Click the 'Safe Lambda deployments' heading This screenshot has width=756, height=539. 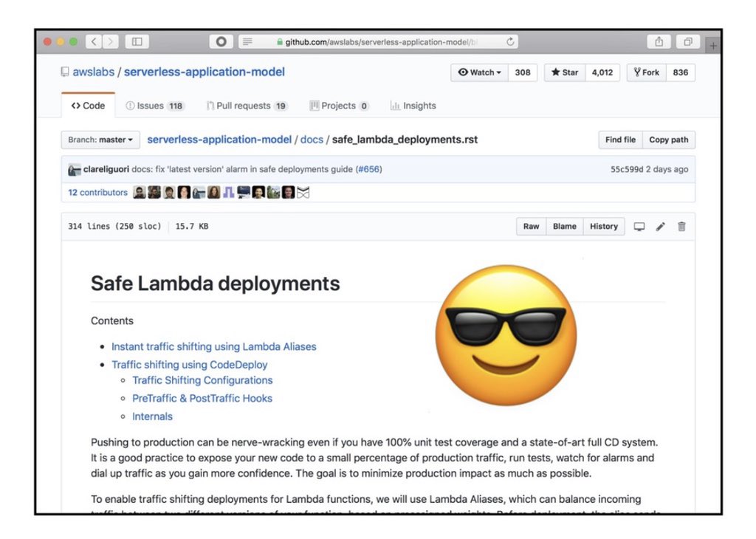(216, 284)
